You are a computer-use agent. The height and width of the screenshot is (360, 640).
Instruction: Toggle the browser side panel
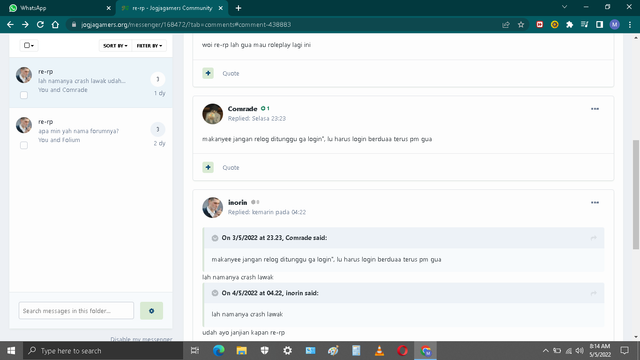[599, 24]
